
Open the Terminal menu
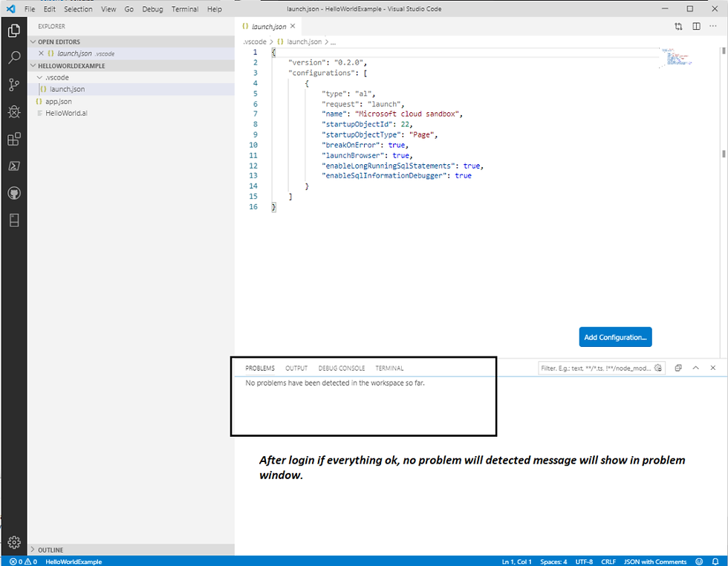(x=185, y=9)
